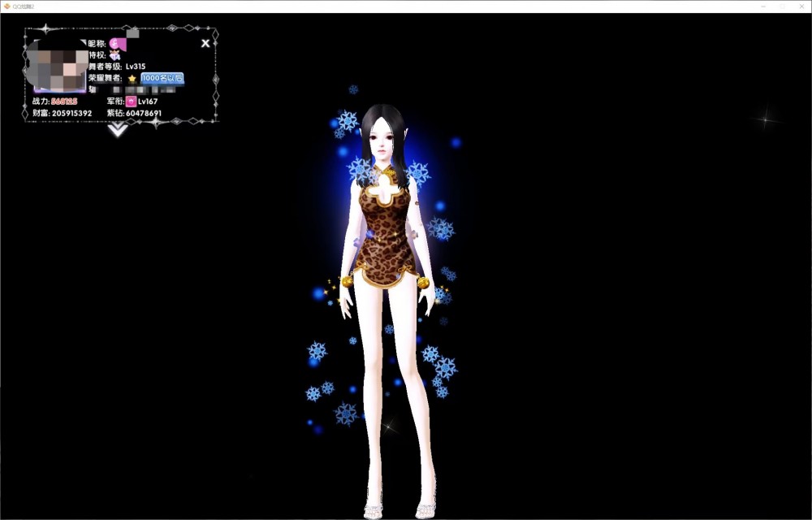Click the red combat power value 568125
The width and height of the screenshot is (812, 520).
[x=64, y=102]
